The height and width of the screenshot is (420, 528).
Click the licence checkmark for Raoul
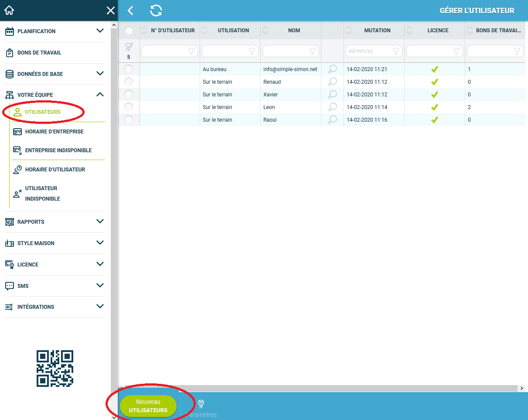click(x=434, y=120)
